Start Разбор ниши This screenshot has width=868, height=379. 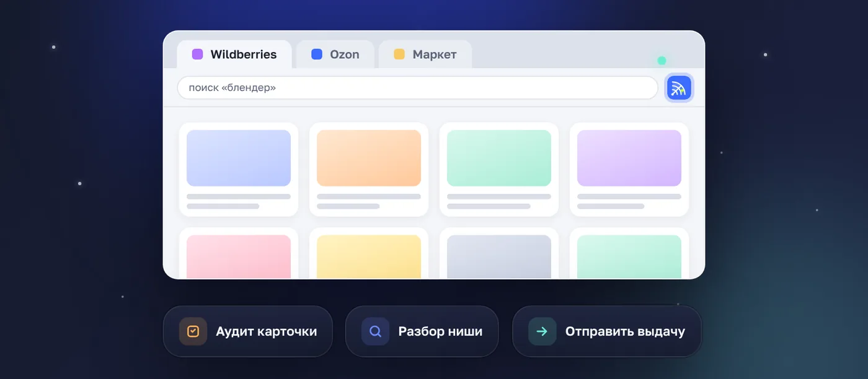point(422,331)
